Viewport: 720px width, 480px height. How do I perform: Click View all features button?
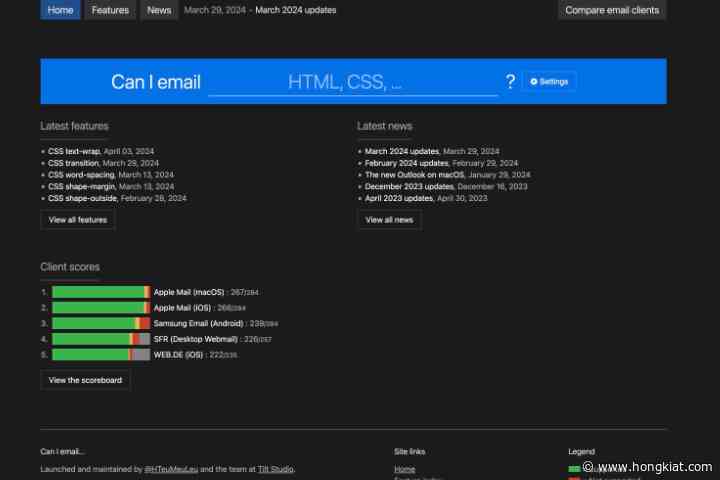tap(78, 220)
